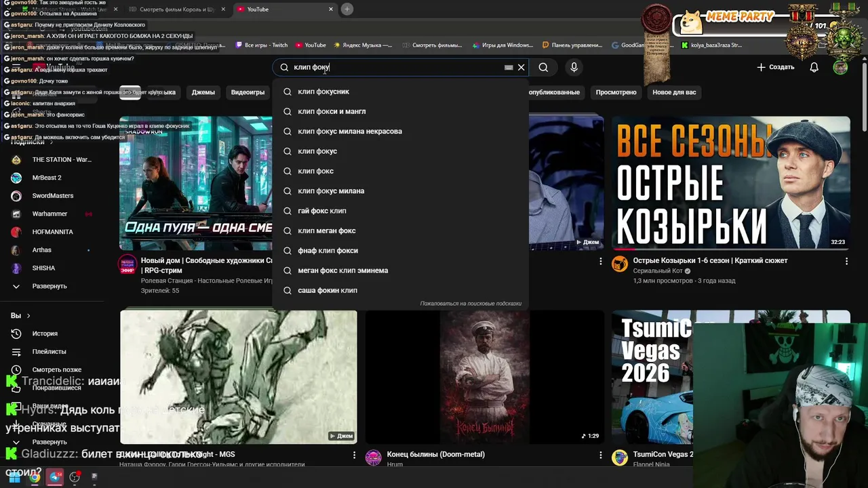The image size is (868, 488).
Task: Start voice search with microphone icon
Action: (x=574, y=67)
